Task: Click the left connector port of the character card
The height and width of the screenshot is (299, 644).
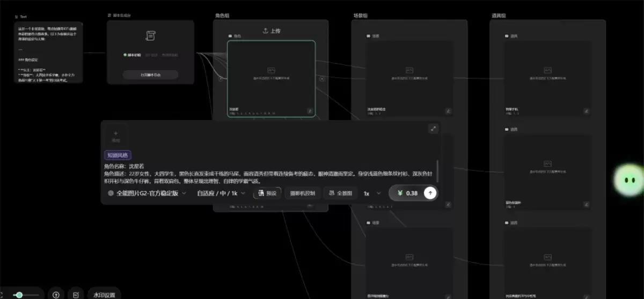Action: [221, 79]
